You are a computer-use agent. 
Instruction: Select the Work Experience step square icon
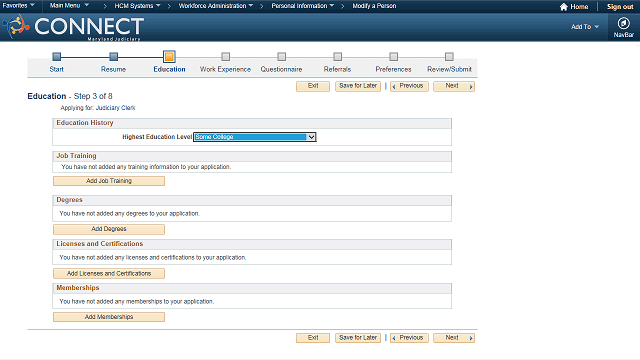coord(225,56)
